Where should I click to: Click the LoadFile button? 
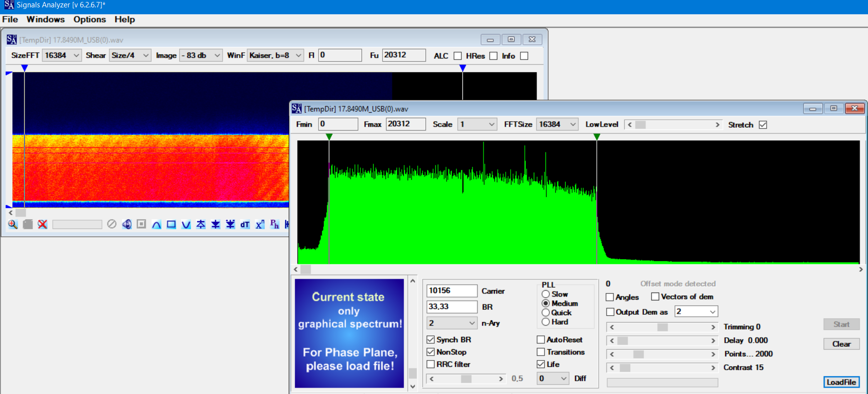pos(841,382)
